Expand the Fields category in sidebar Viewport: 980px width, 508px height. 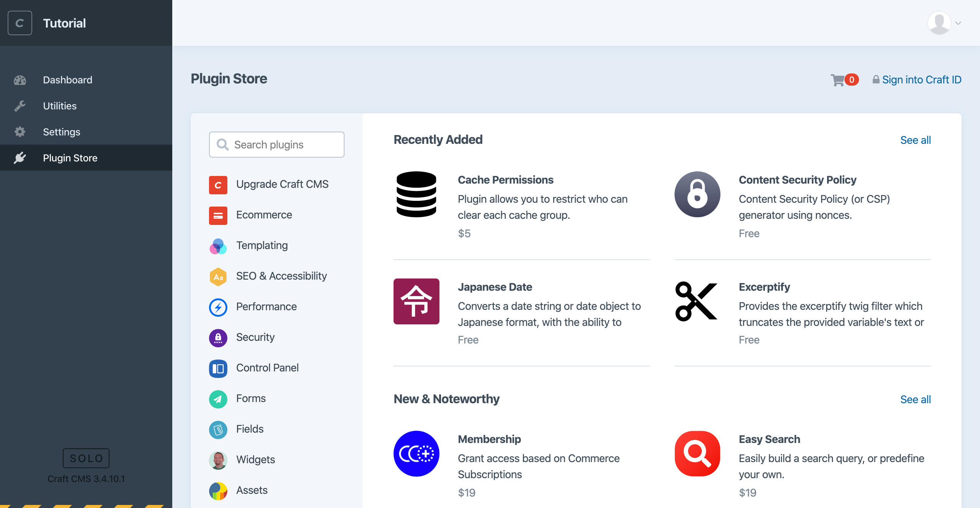click(250, 428)
